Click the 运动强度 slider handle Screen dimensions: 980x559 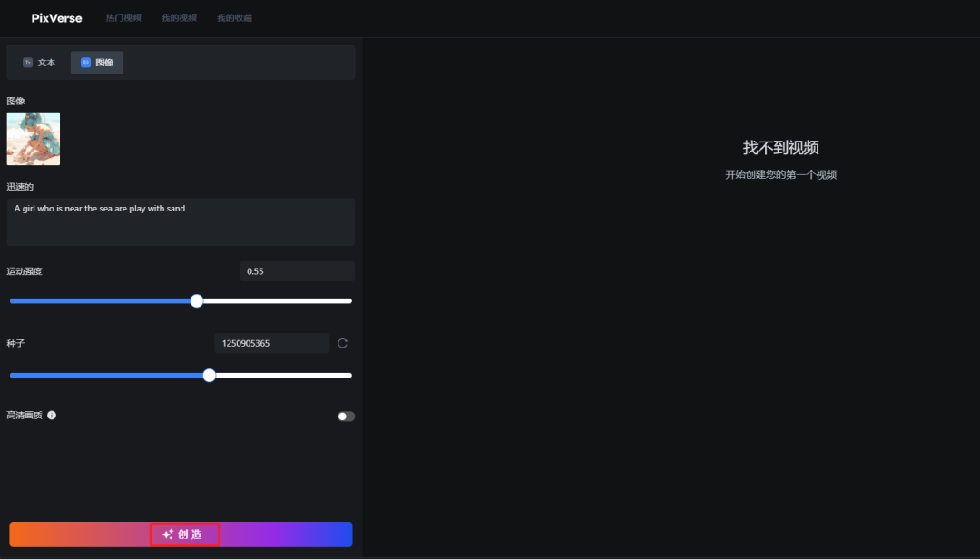click(x=197, y=300)
